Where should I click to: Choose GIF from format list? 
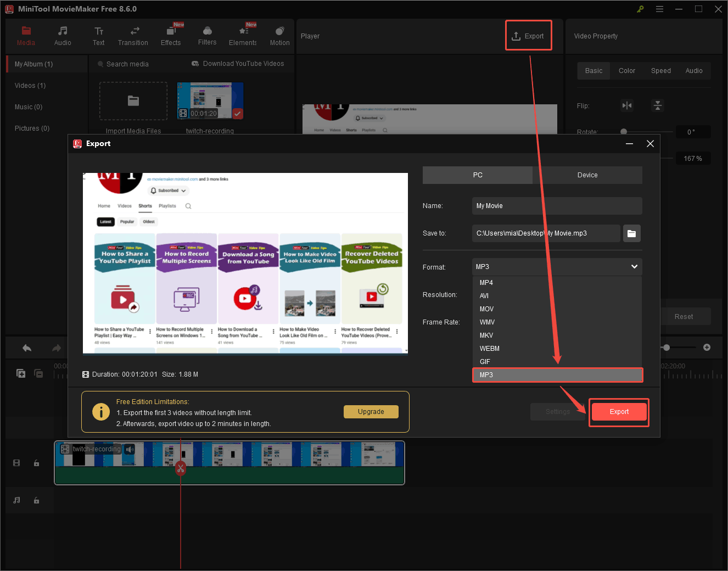pyautogui.click(x=557, y=362)
